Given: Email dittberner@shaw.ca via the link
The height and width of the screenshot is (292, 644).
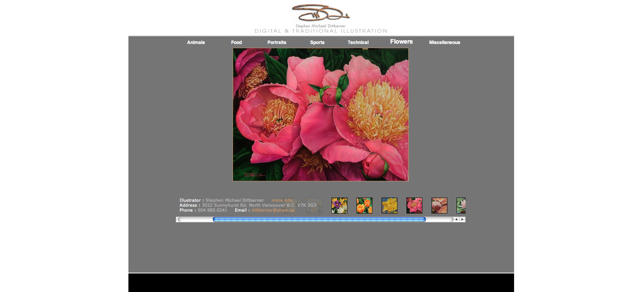Looking at the screenshot, I should click(273, 210).
